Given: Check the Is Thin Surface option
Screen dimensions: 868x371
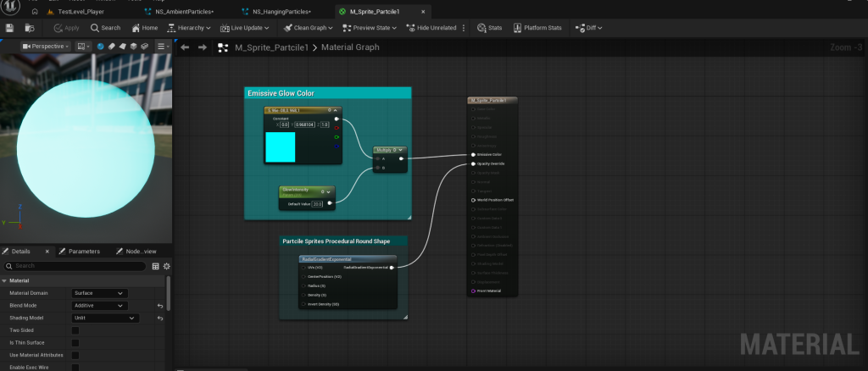Looking at the screenshot, I should pos(75,343).
